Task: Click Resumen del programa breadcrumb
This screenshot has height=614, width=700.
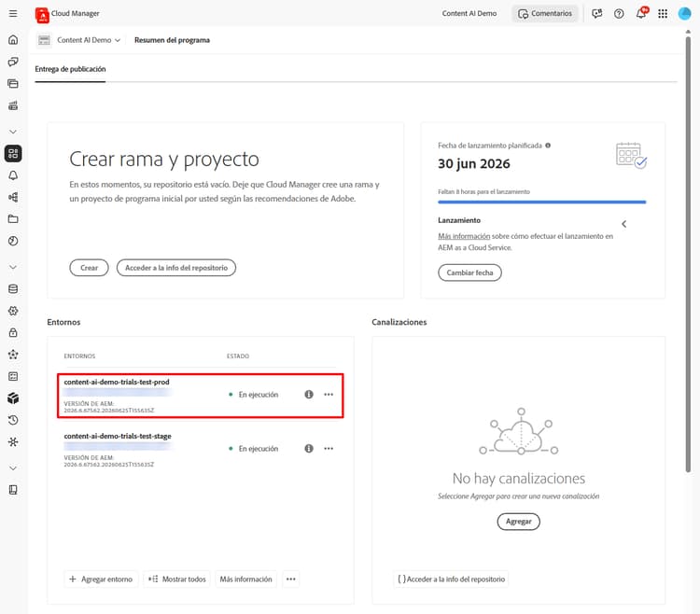Action: (172, 40)
